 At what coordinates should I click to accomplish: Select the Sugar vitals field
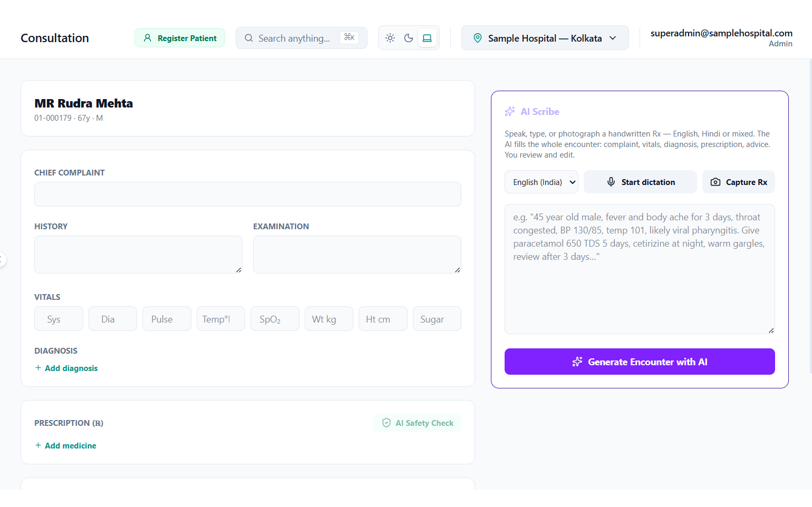coord(437,319)
